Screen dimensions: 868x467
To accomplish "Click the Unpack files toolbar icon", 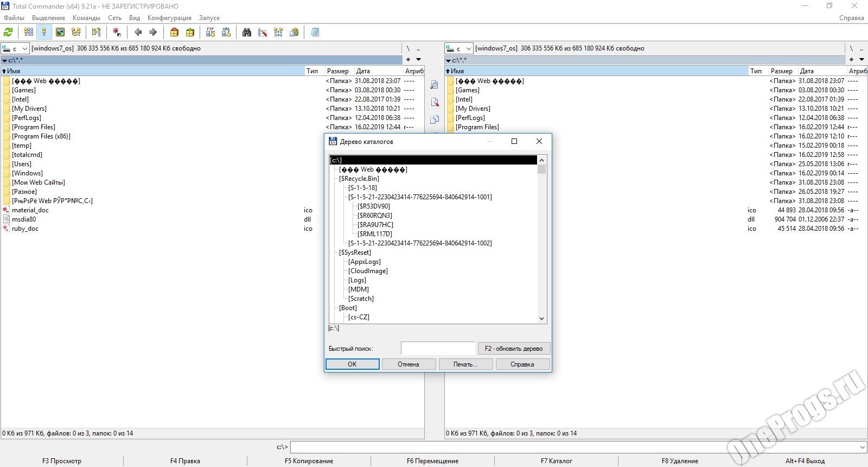I will click(190, 33).
